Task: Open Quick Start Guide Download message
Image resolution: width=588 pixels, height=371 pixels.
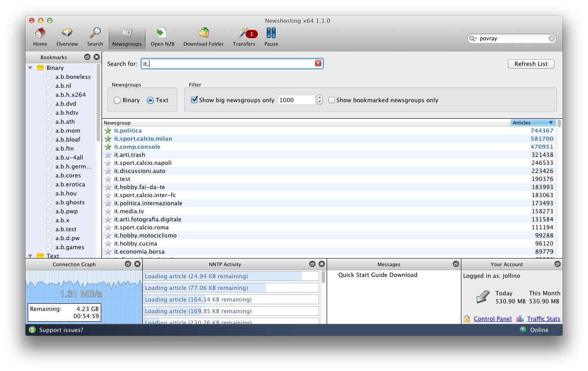Action: [x=378, y=275]
